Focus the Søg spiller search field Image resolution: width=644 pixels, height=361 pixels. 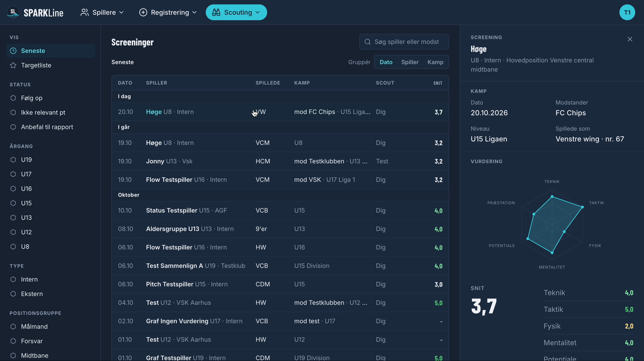(404, 42)
